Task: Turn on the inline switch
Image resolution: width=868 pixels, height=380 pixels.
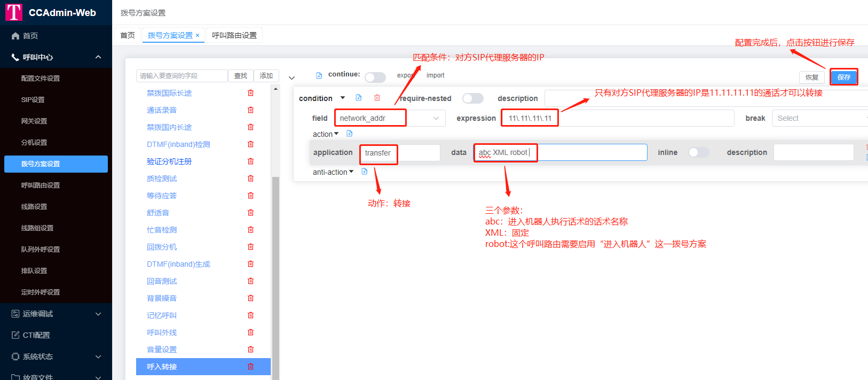Action: click(698, 152)
